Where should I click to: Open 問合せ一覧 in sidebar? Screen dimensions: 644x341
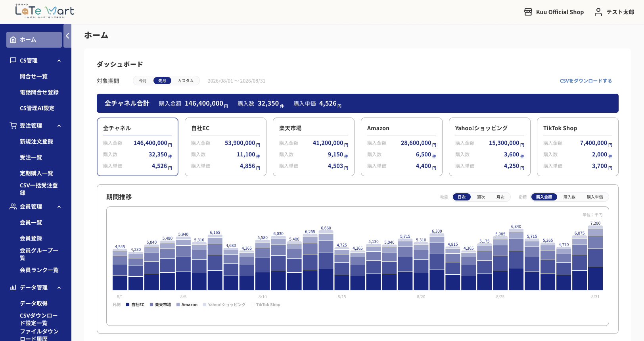coord(34,76)
